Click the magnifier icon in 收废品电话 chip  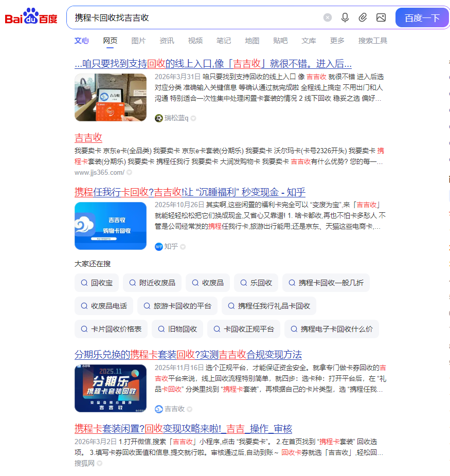coord(84,306)
